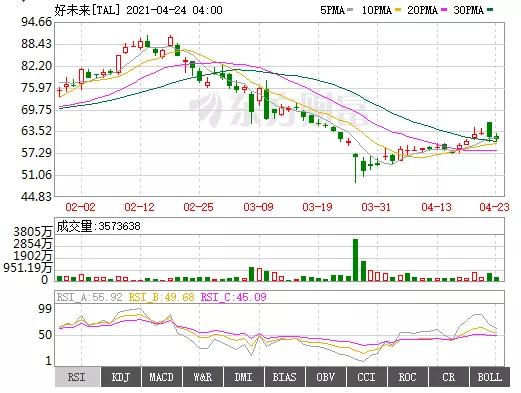Image resolution: width=521 pixels, height=393 pixels.
Task: Click the 3805万 volume axis label
Action: point(33,232)
